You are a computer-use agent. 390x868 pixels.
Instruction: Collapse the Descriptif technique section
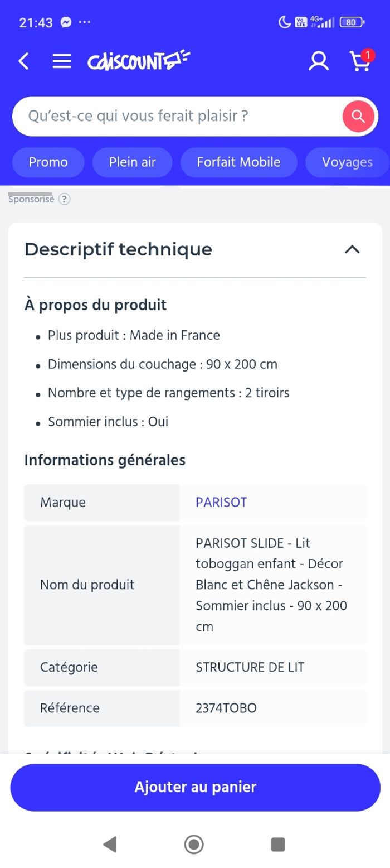(x=352, y=249)
